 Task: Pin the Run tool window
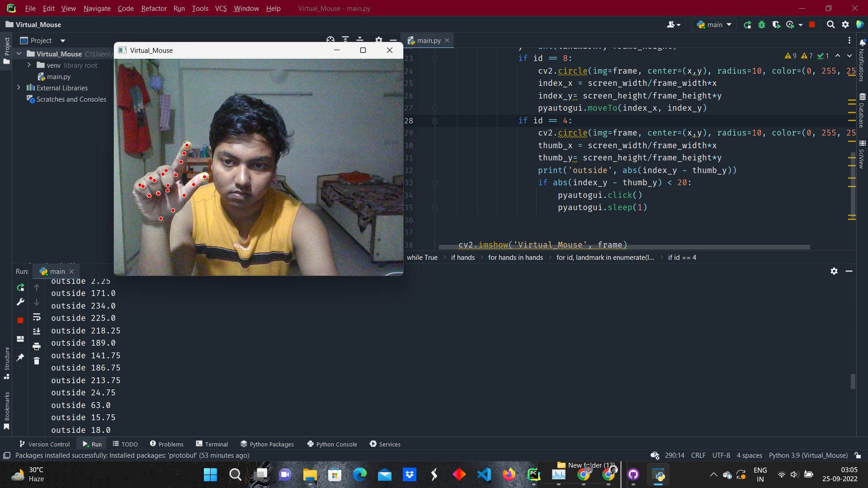[20, 357]
